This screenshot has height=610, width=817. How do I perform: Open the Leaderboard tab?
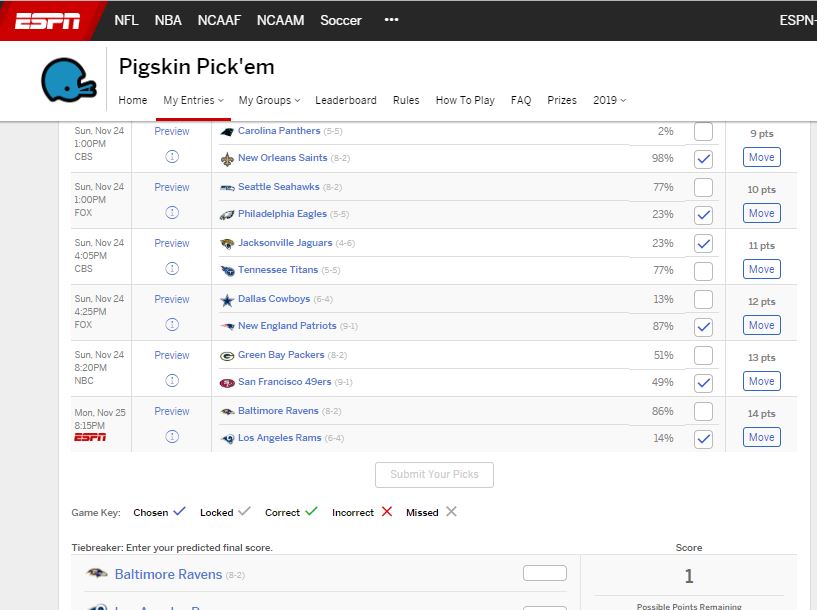pyautogui.click(x=346, y=100)
